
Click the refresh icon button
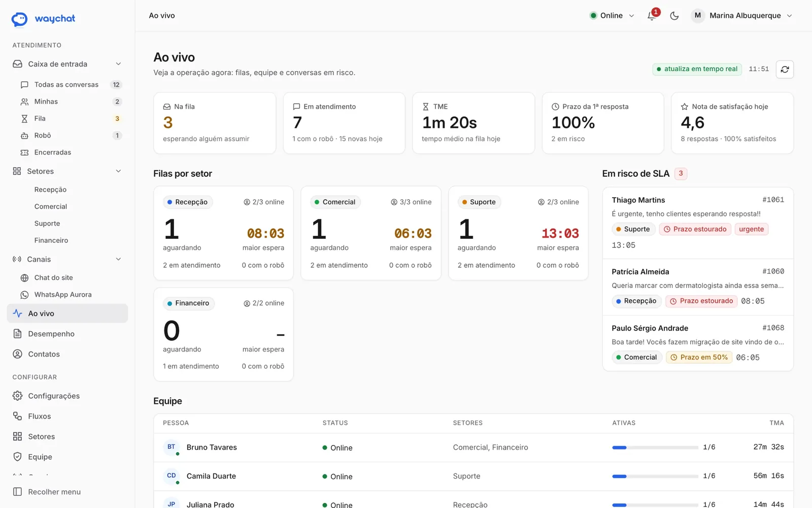(785, 69)
